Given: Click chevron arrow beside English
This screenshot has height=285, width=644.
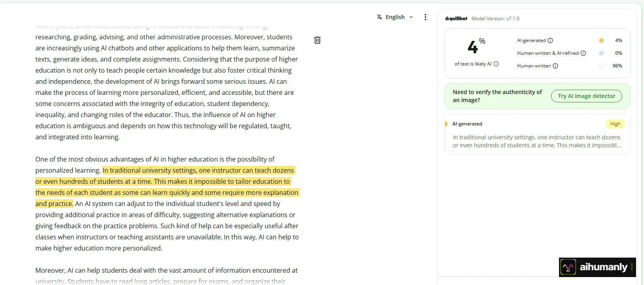Looking at the screenshot, I should [411, 17].
